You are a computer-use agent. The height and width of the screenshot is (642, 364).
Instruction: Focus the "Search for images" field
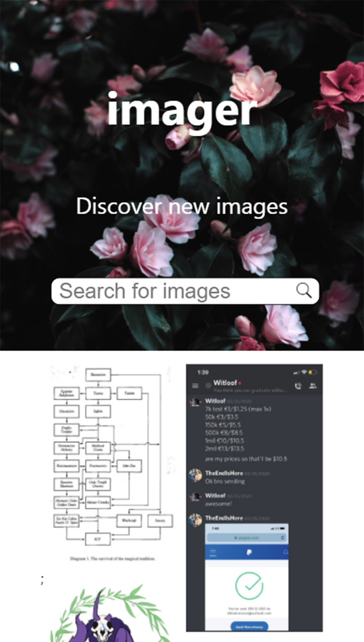(x=185, y=291)
